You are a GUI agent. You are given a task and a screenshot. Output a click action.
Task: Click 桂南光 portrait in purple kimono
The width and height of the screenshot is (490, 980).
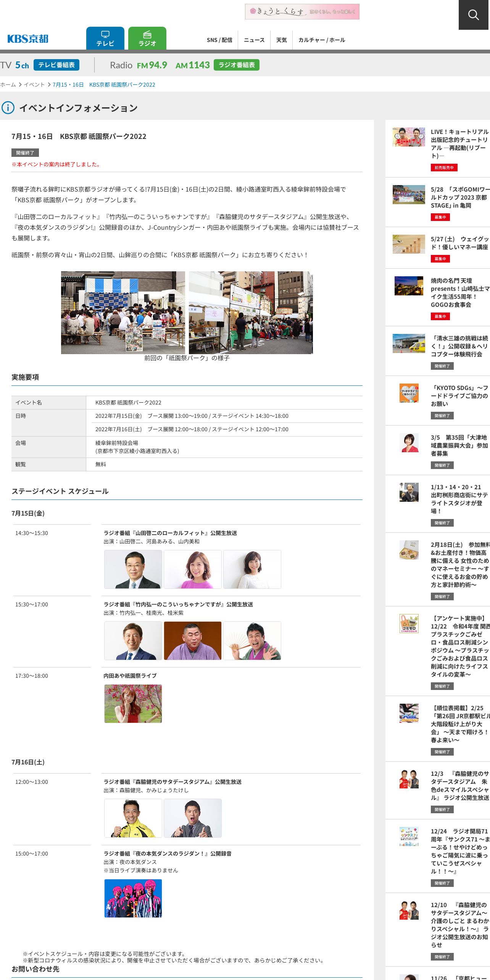pos(193,641)
